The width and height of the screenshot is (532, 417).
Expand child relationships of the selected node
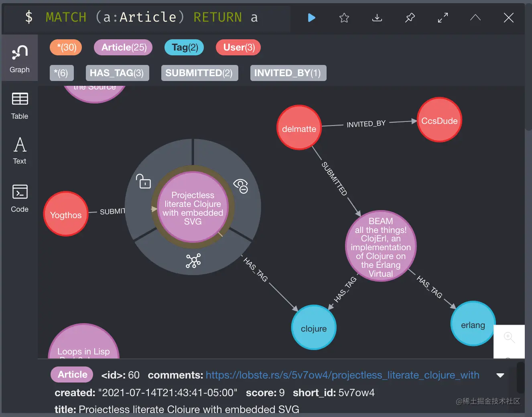(193, 261)
